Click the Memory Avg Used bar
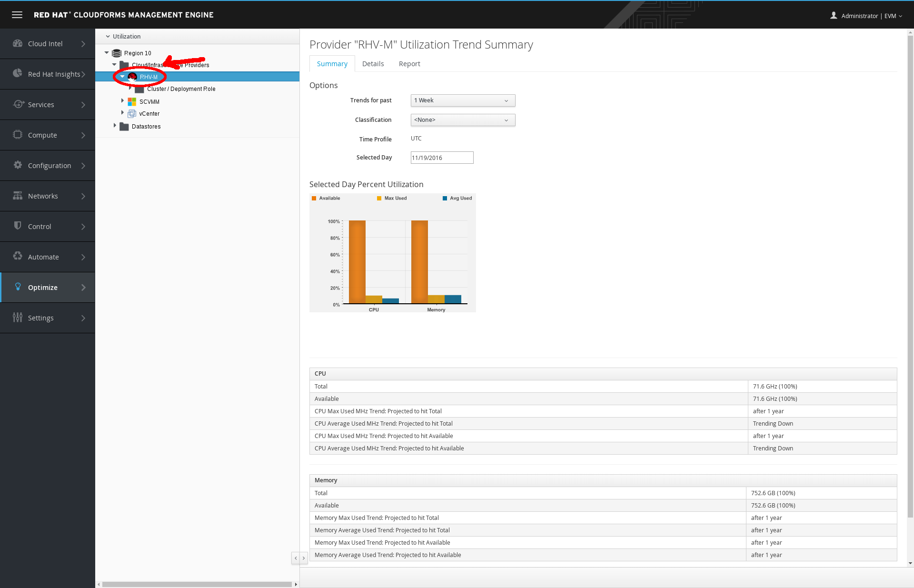914x588 pixels. 453,299
